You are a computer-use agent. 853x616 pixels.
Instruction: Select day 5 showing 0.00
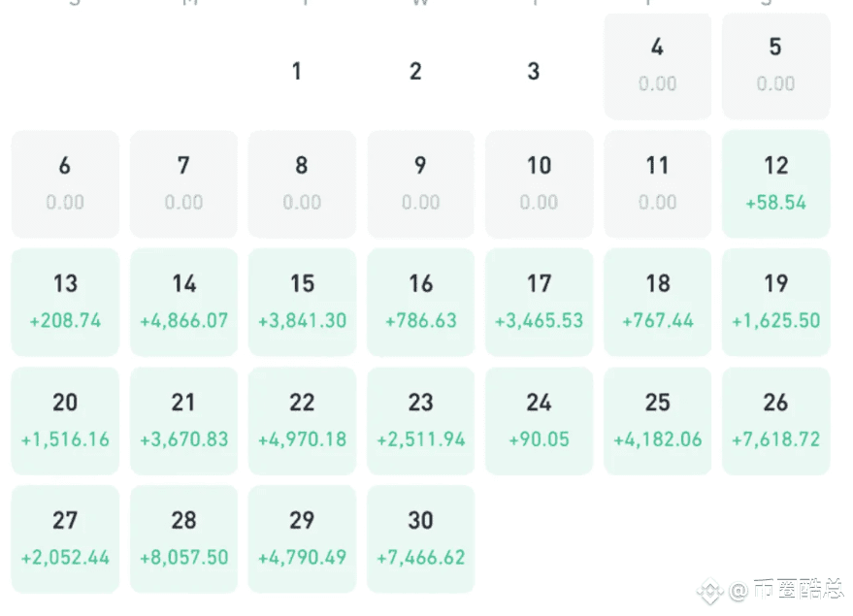(x=775, y=65)
